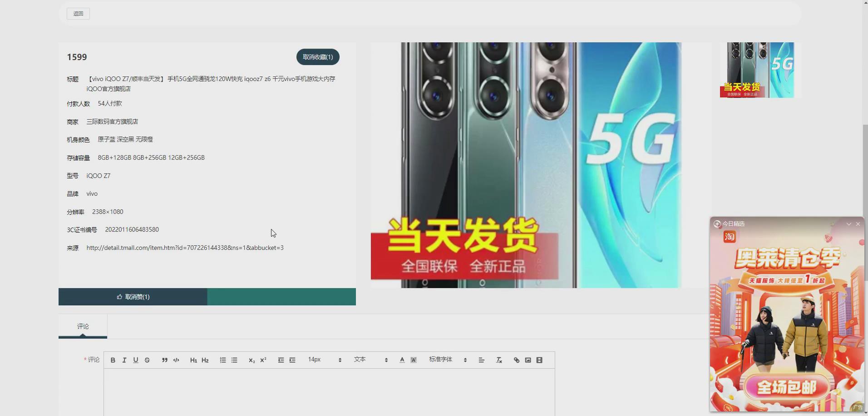Click the brand value vivo
The width and height of the screenshot is (868, 416).
(92, 193)
